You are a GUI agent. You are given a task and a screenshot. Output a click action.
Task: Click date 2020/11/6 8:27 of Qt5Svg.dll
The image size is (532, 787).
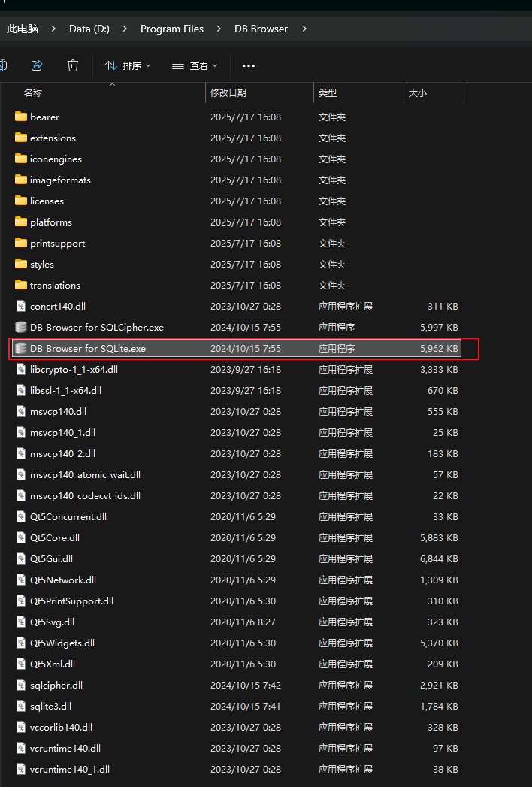tap(243, 622)
